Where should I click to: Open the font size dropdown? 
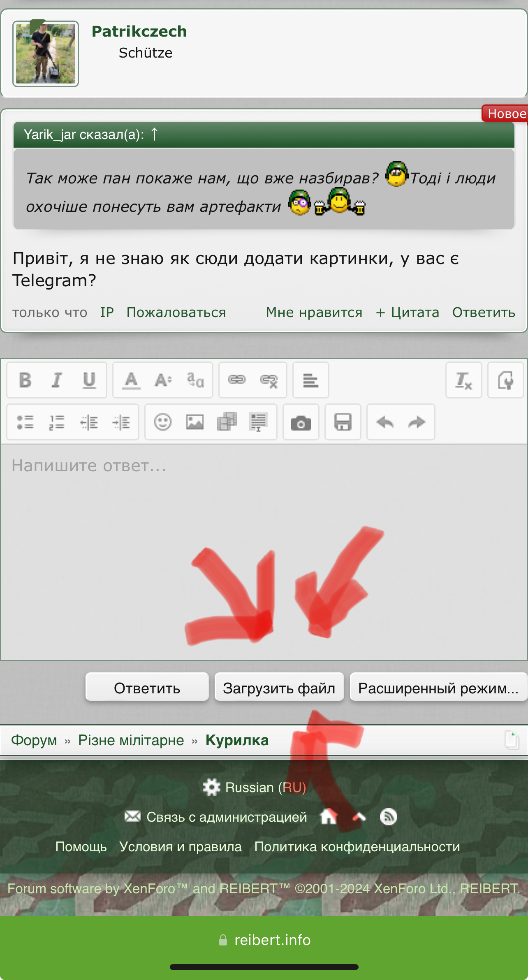[163, 380]
